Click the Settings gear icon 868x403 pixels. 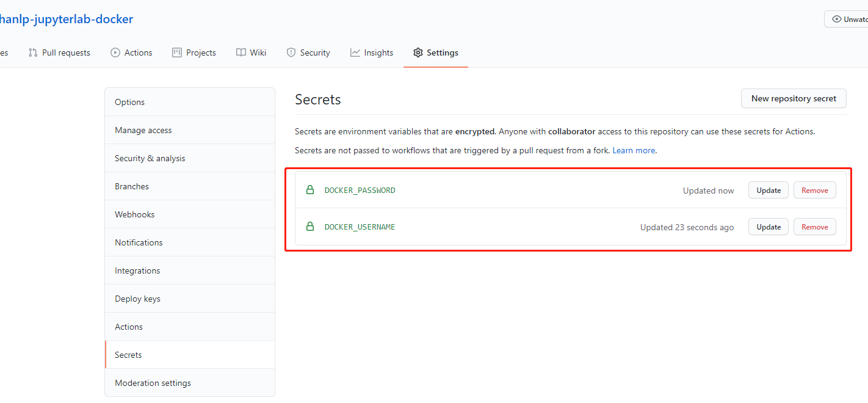pos(418,53)
